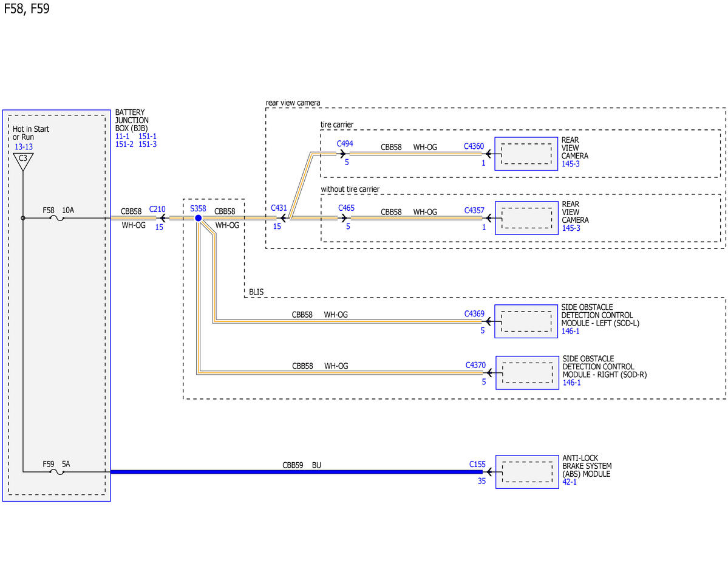Screen dimensions: 728x563
Task: Click the C3 triangle power source symbol
Action: (x=22, y=162)
